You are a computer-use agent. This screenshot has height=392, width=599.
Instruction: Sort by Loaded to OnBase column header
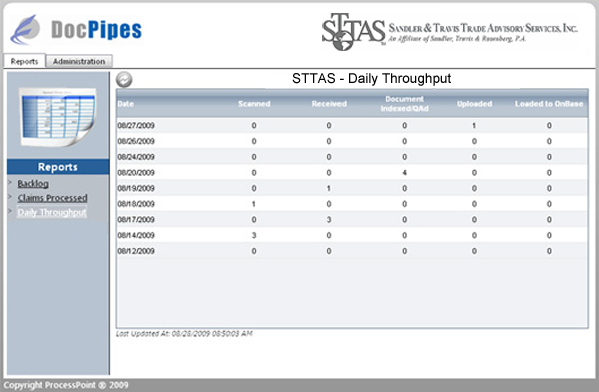tap(549, 104)
